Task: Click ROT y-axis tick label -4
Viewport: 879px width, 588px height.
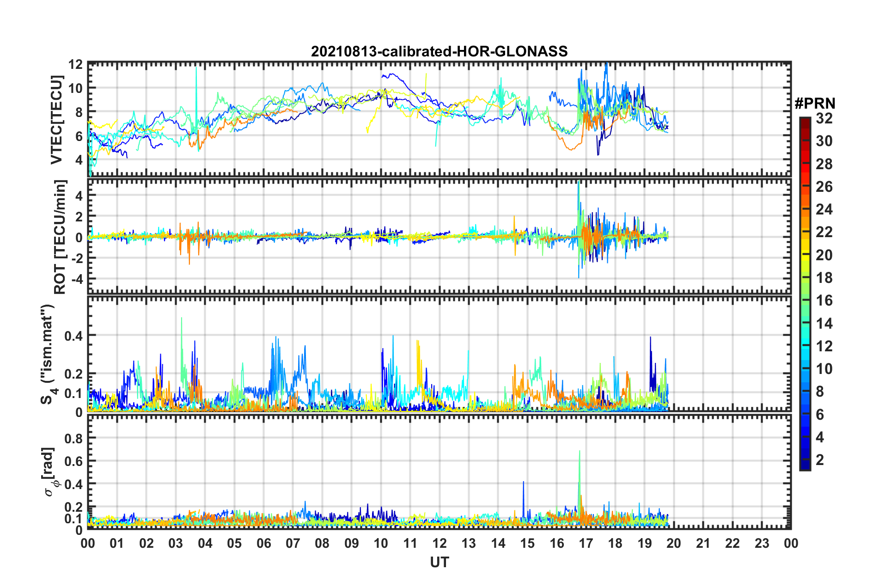Action: tap(77, 279)
